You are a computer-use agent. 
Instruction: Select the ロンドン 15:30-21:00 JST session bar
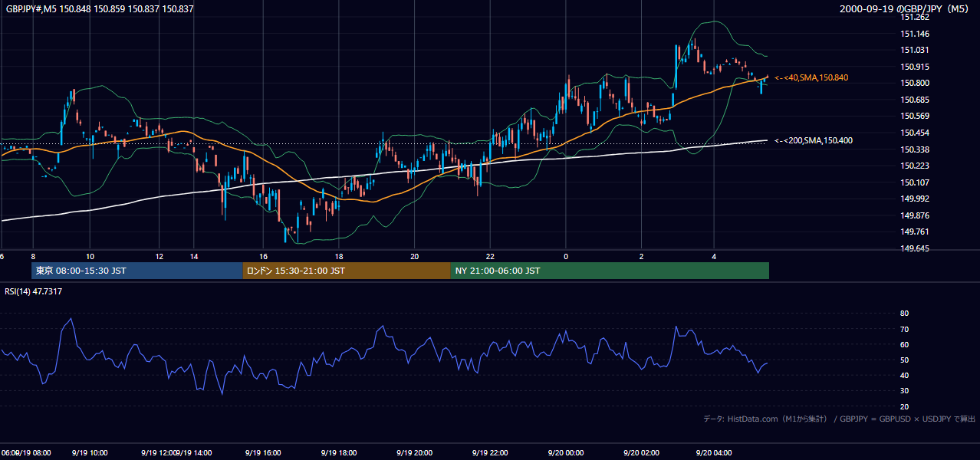tap(347, 271)
